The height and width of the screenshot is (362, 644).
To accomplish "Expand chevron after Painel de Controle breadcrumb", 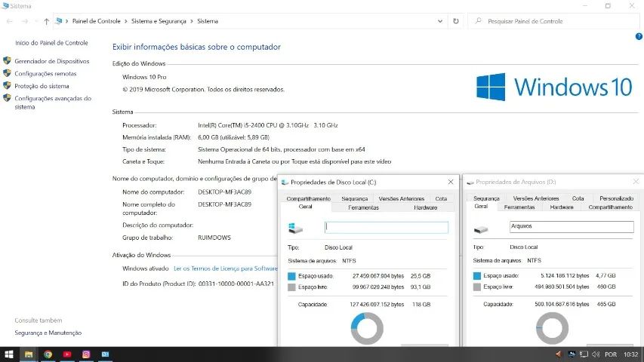I will point(126,21).
